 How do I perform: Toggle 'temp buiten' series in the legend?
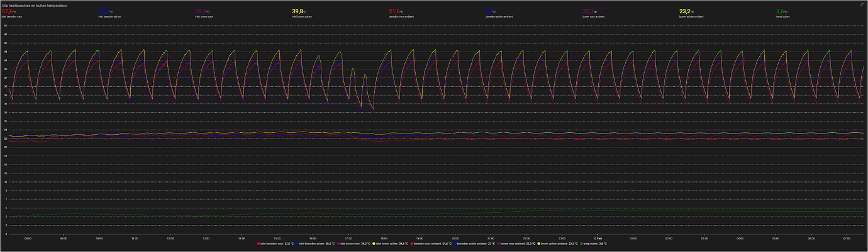[593, 243]
